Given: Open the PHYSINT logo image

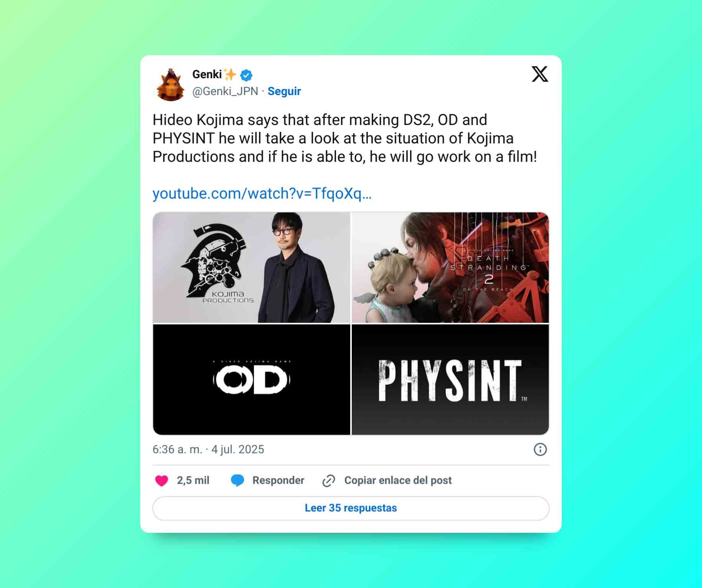Looking at the screenshot, I should (450, 379).
